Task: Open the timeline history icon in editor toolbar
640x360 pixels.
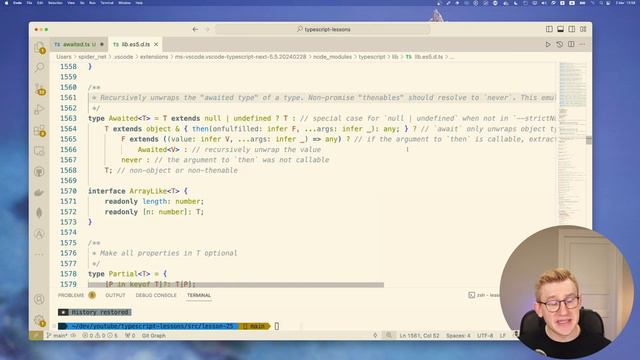Action: tap(560, 44)
